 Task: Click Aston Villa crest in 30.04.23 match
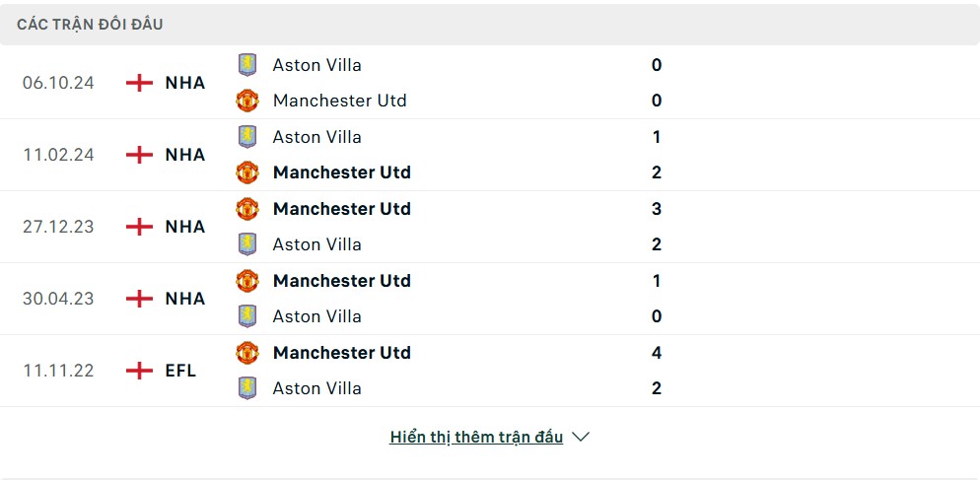[x=247, y=316]
